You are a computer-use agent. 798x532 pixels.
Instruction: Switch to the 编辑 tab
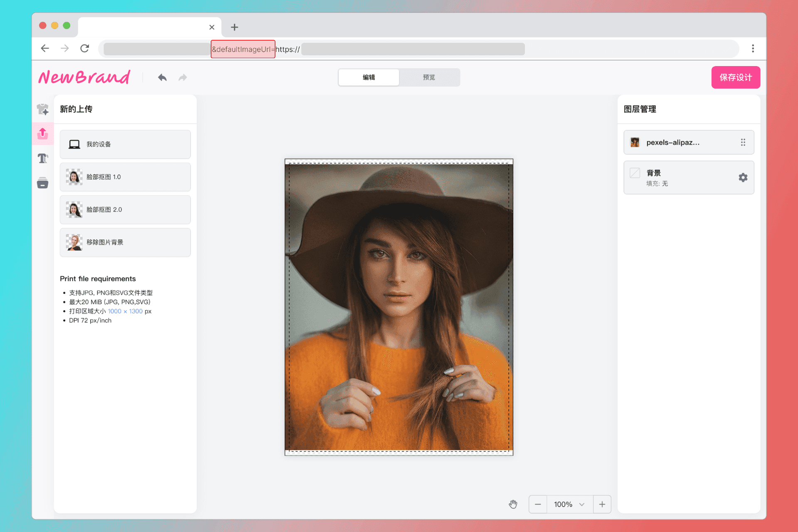[369, 77]
